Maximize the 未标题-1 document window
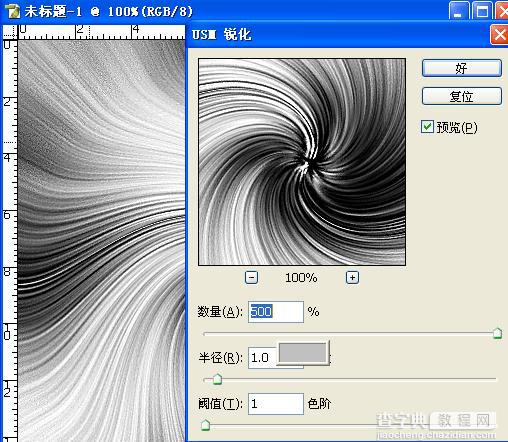 click(482, 11)
